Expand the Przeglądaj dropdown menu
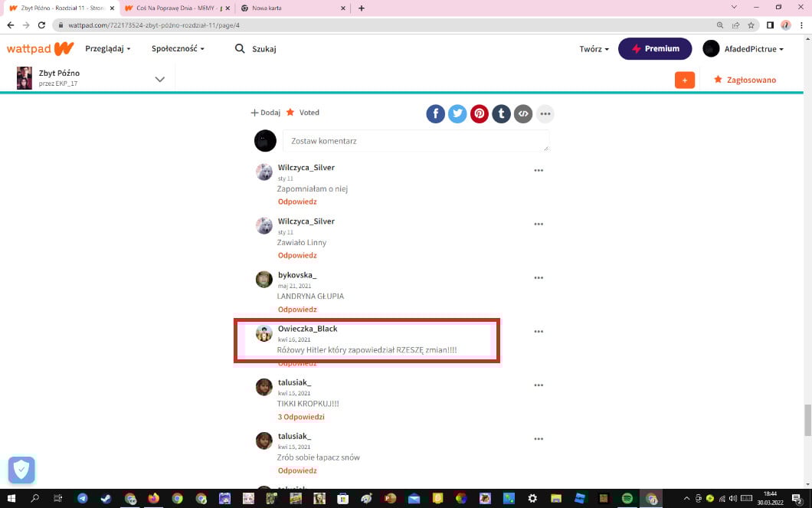Image resolution: width=812 pixels, height=508 pixels. coord(108,49)
